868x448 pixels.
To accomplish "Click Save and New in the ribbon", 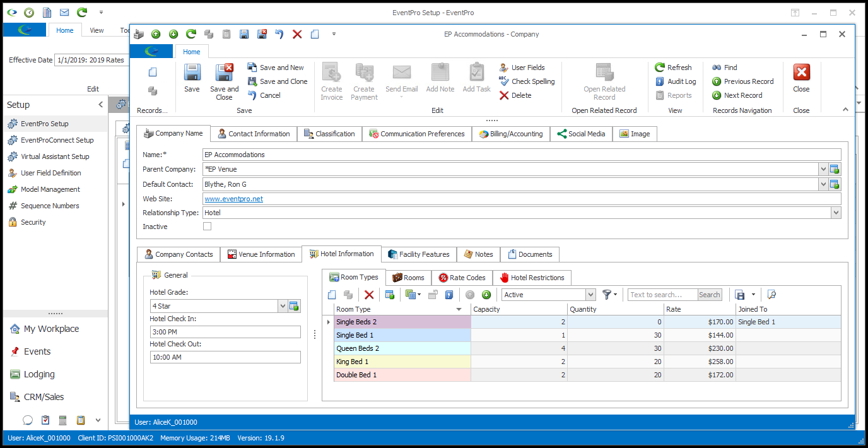I will coord(276,68).
